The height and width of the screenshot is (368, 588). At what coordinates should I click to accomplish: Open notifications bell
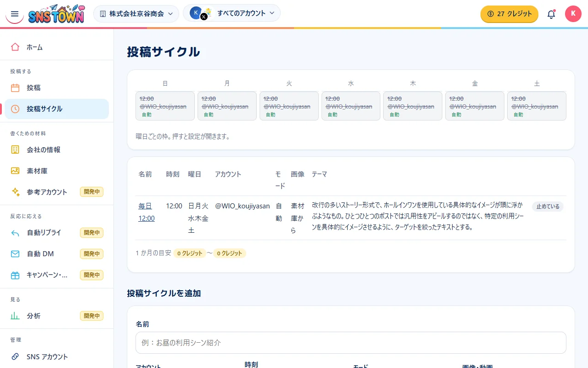pos(551,14)
